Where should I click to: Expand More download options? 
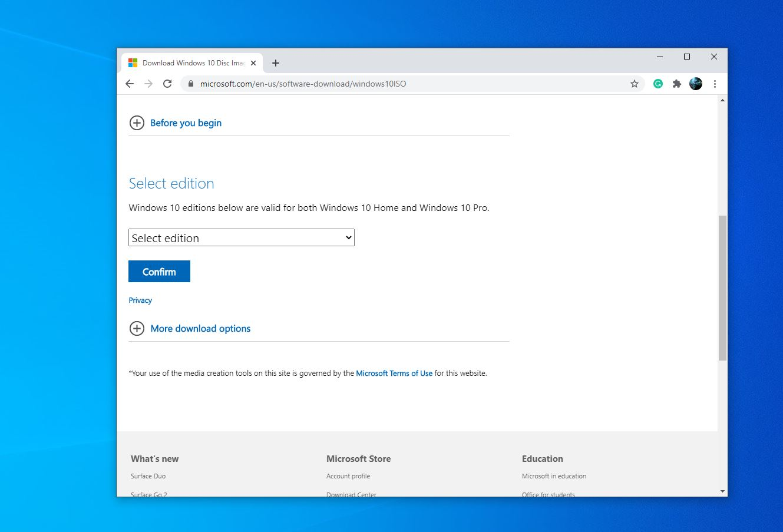pos(200,328)
